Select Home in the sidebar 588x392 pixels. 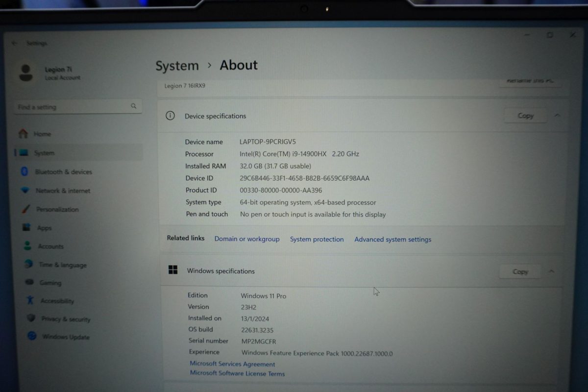point(42,134)
